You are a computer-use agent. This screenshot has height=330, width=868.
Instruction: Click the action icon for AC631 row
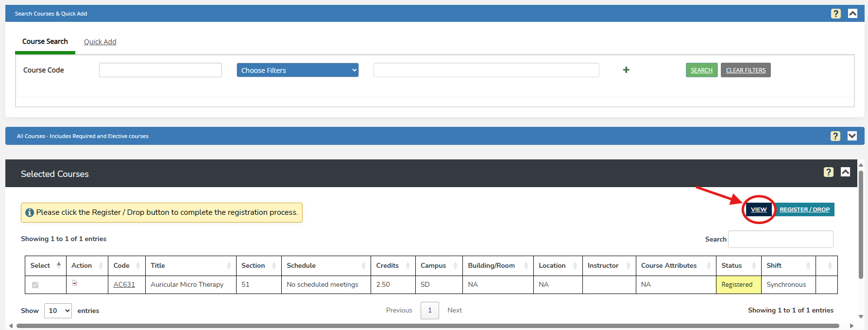click(x=74, y=283)
